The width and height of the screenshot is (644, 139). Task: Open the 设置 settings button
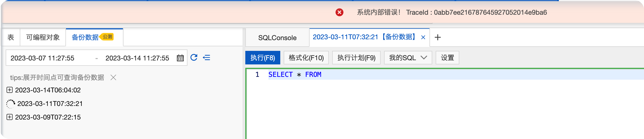(447, 58)
